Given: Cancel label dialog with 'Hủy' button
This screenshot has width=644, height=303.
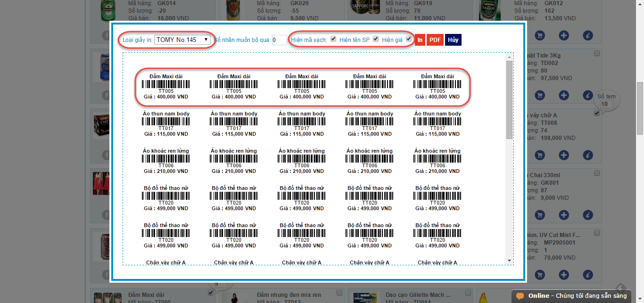Looking at the screenshot, I should tap(453, 40).
